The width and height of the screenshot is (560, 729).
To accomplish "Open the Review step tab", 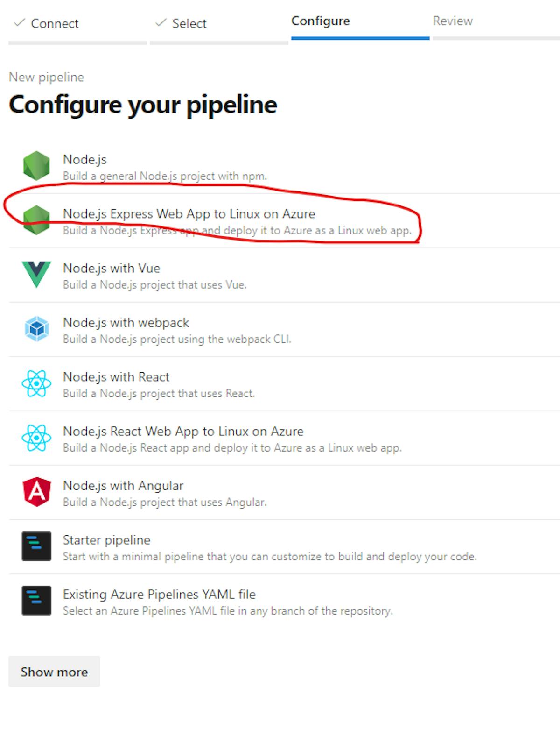I will click(452, 21).
